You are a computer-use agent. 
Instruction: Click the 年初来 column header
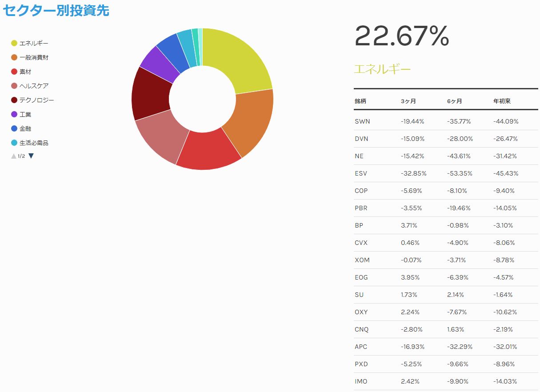[x=502, y=101]
